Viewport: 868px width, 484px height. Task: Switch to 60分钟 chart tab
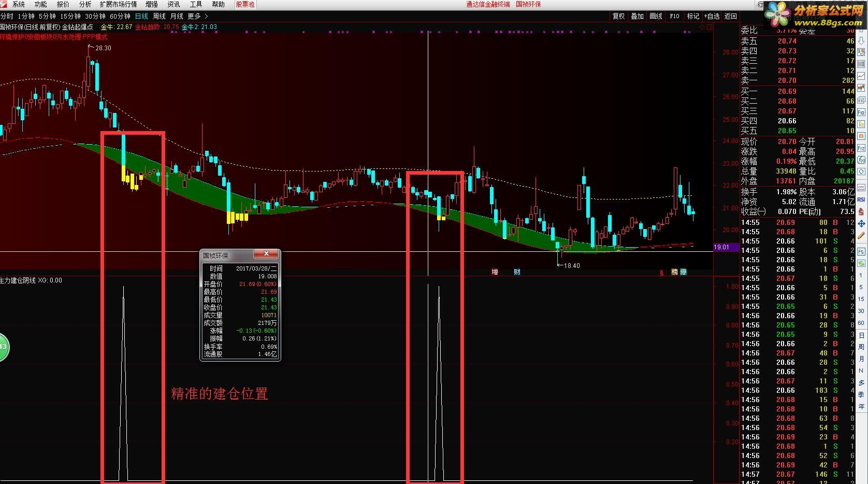120,17
